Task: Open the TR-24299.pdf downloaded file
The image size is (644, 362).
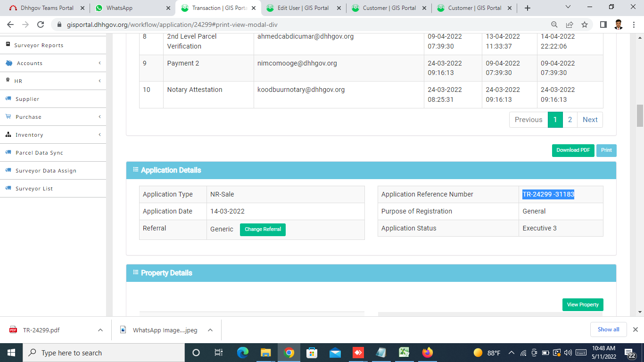Action: click(41, 330)
